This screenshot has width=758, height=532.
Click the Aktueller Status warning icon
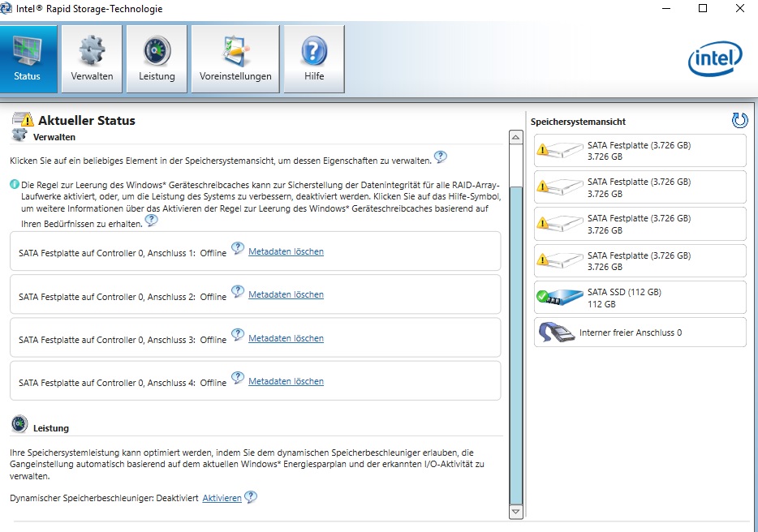click(23, 119)
